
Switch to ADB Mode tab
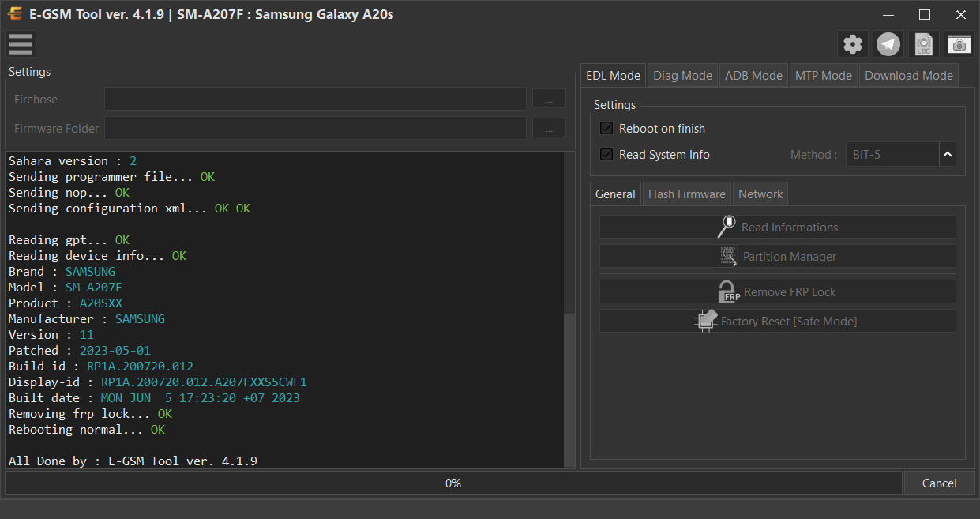(753, 75)
